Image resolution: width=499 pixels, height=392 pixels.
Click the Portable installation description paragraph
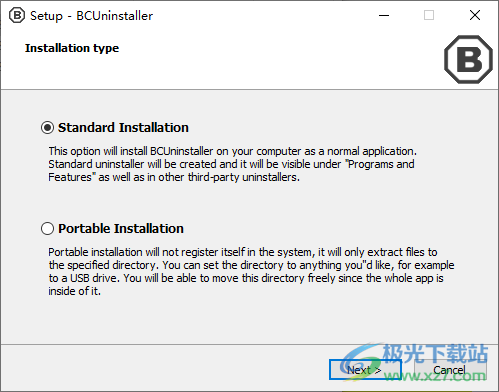pos(251,271)
